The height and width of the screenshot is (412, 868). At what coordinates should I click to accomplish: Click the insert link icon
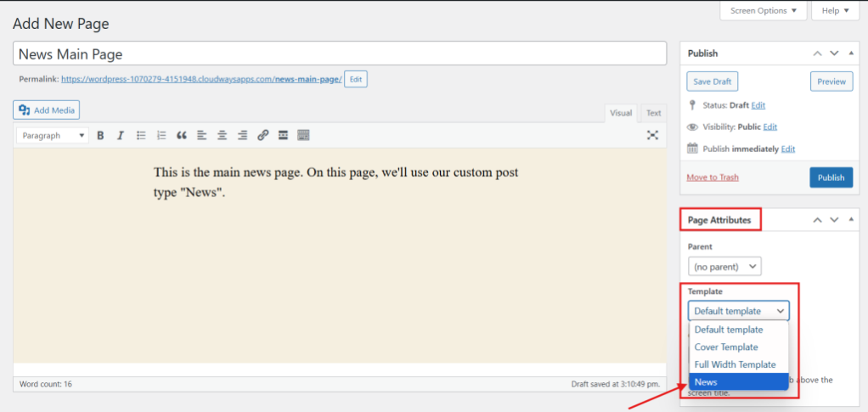click(263, 135)
